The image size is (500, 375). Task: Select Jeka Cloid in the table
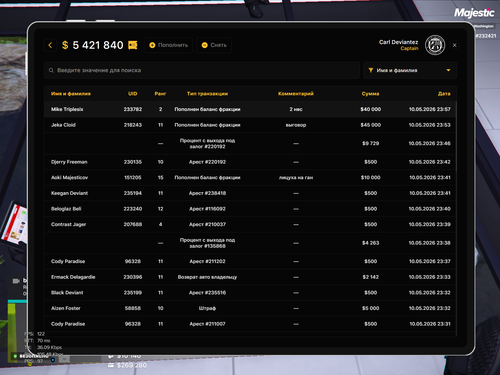(x=63, y=125)
